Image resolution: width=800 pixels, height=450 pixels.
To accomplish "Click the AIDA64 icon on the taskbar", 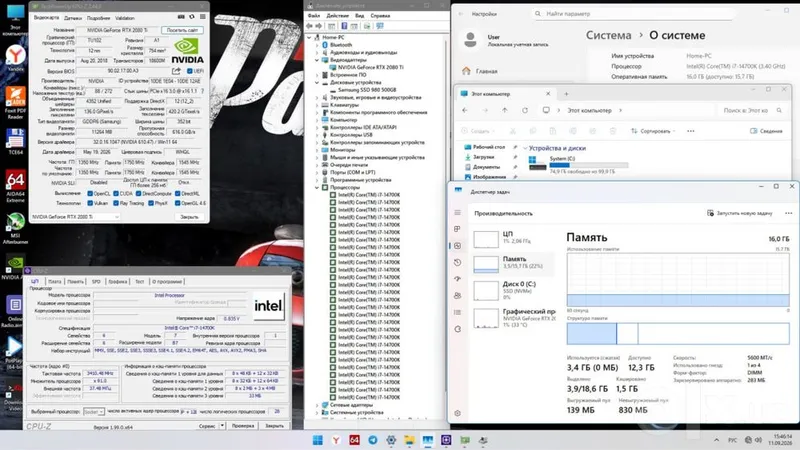I will 355,440.
